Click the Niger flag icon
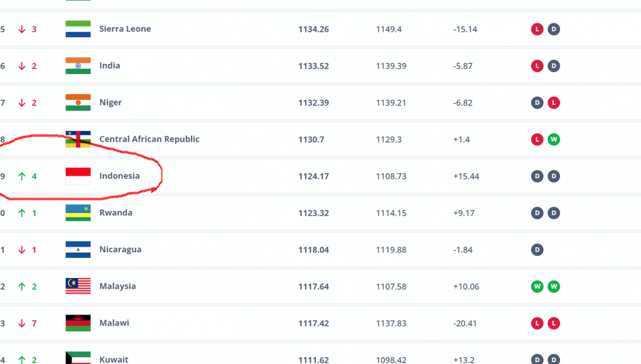This screenshot has height=364, width=641. 78,102
